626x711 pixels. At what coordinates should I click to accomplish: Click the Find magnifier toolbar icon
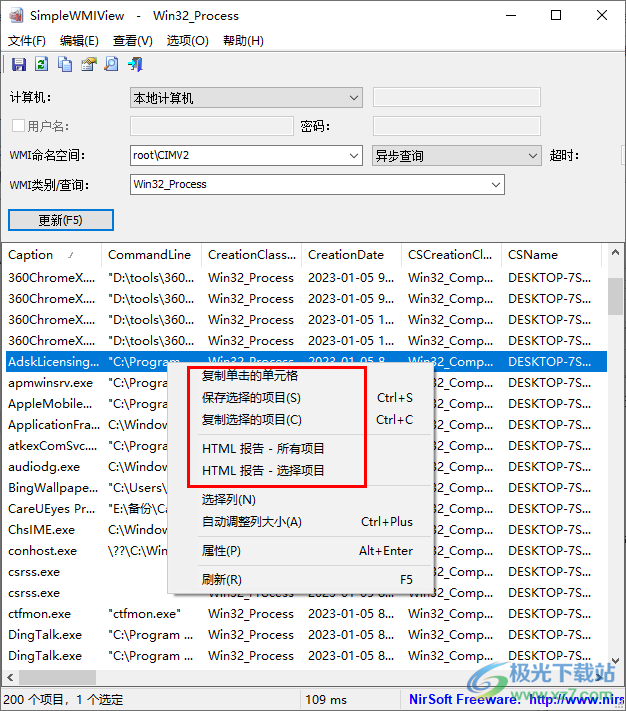(112, 64)
